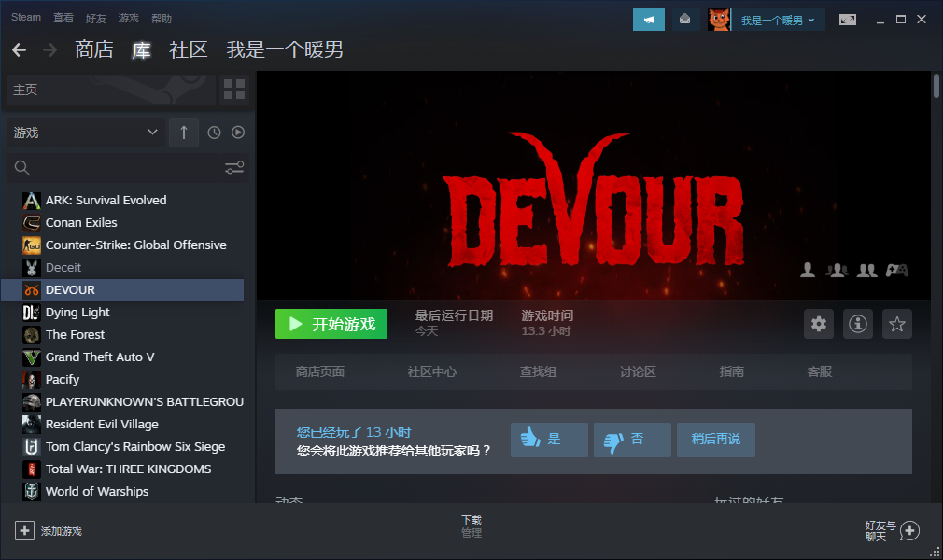Select Counter-Strike: Global Offensive
Screen dimensions: 943x560
pos(122,245)
